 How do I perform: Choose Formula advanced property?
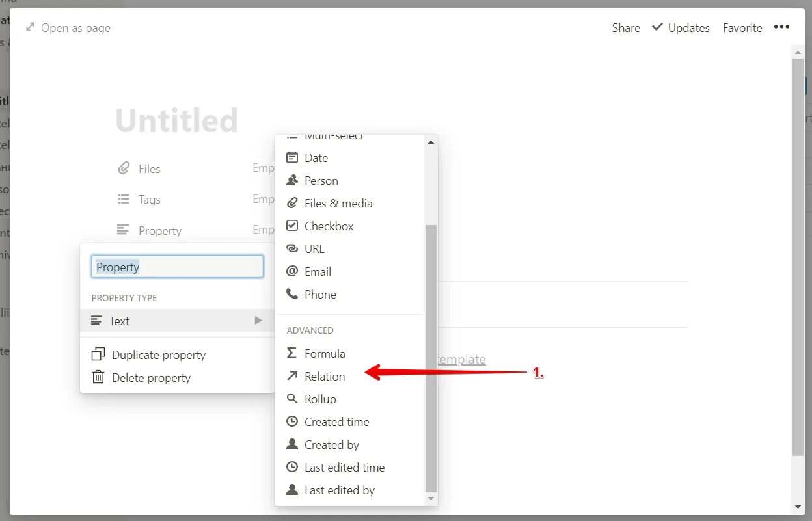(x=351, y=353)
